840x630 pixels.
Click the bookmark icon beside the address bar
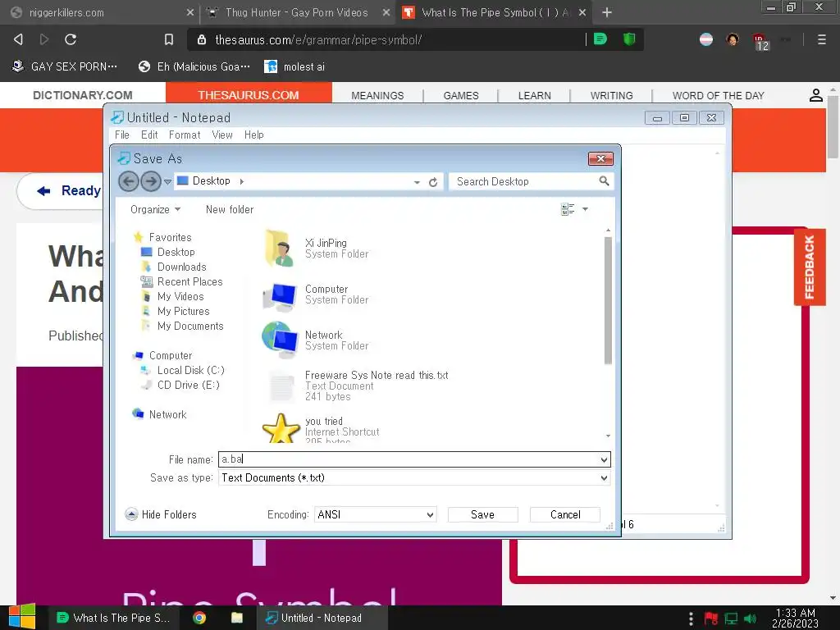point(169,39)
